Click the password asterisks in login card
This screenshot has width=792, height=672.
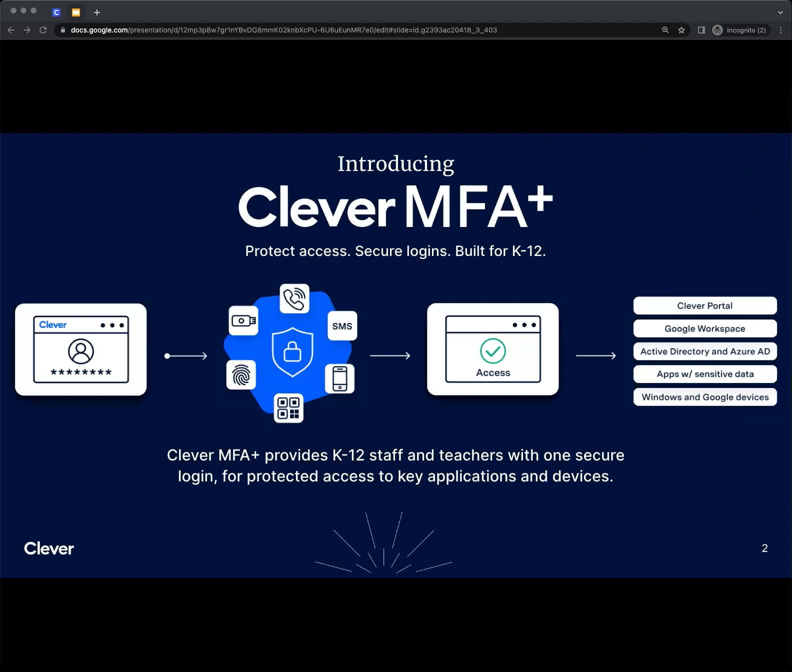[x=81, y=372]
